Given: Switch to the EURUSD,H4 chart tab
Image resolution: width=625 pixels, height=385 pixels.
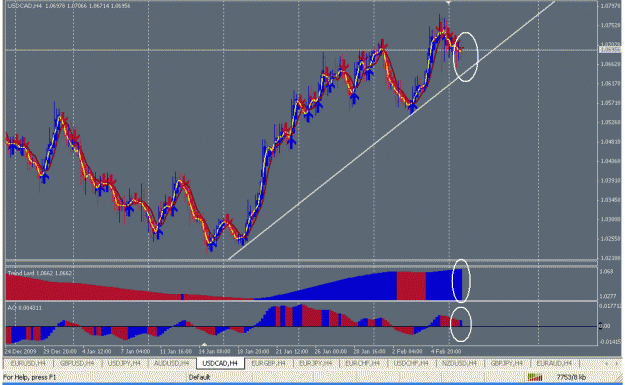Looking at the screenshot, I should point(28,363).
